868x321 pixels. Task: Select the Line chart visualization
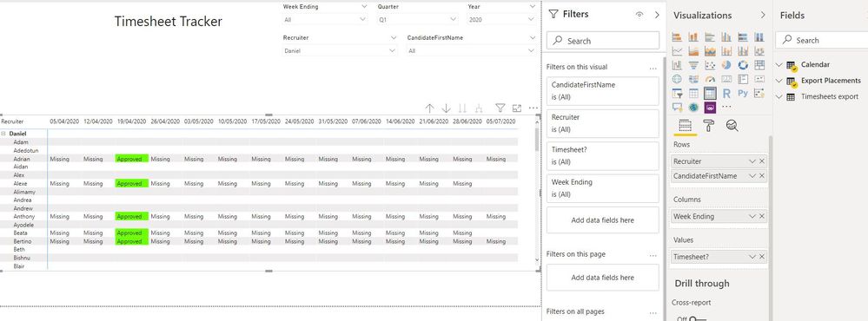click(x=677, y=51)
